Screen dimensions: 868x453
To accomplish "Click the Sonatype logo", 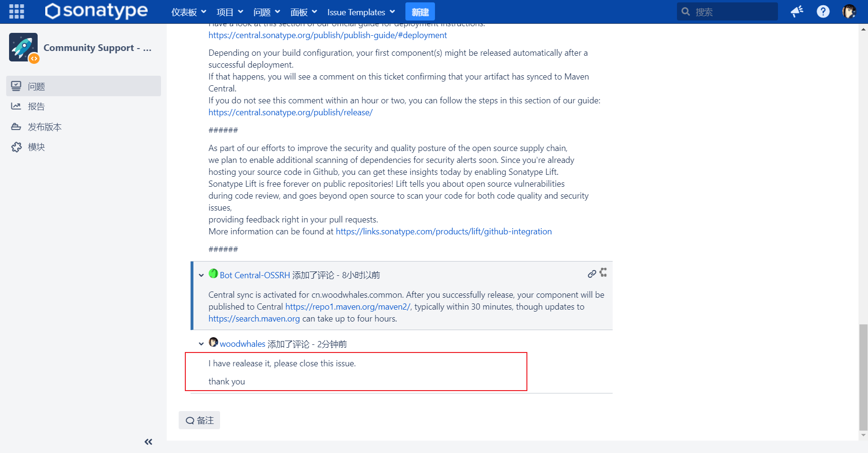I will (x=96, y=11).
